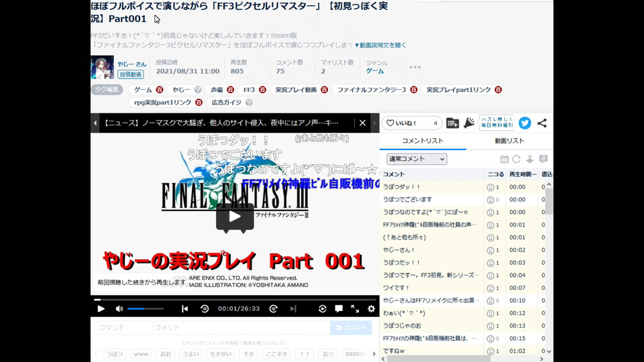This screenshot has height=362, width=644.
Task: Switch to 動画リスト tab
Action: click(509, 141)
